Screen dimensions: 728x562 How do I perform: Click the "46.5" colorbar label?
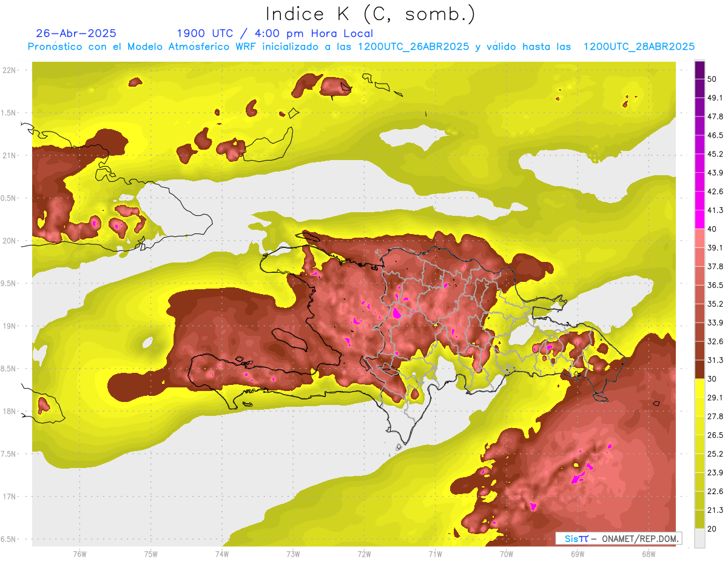pyautogui.click(x=715, y=135)
